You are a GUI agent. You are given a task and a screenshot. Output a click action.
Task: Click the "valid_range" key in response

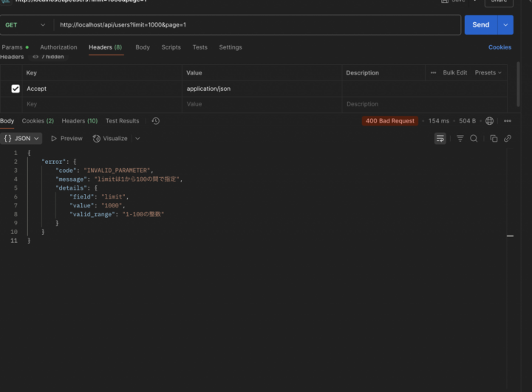(x=92, y=214)
